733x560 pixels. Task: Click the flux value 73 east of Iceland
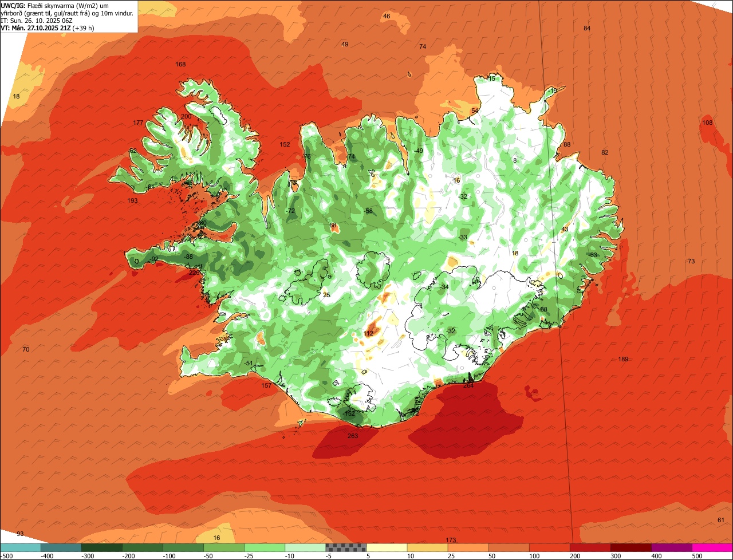point(691,261)
